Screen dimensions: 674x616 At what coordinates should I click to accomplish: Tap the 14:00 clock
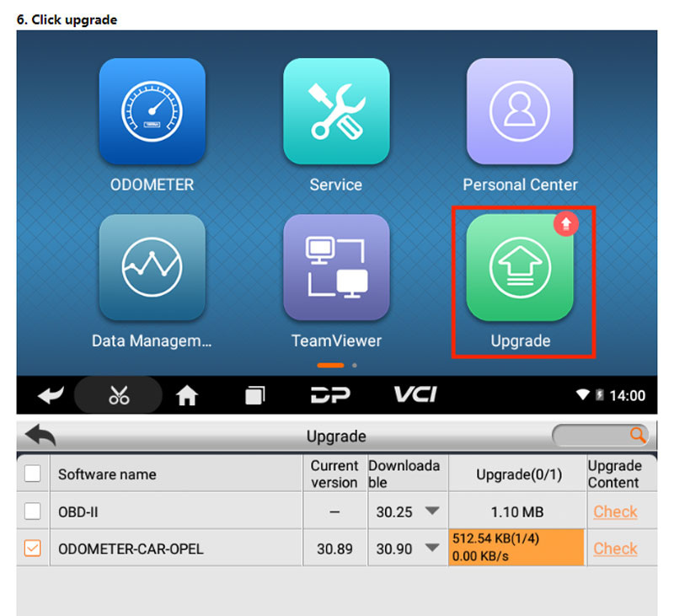(x=628, y=395)
